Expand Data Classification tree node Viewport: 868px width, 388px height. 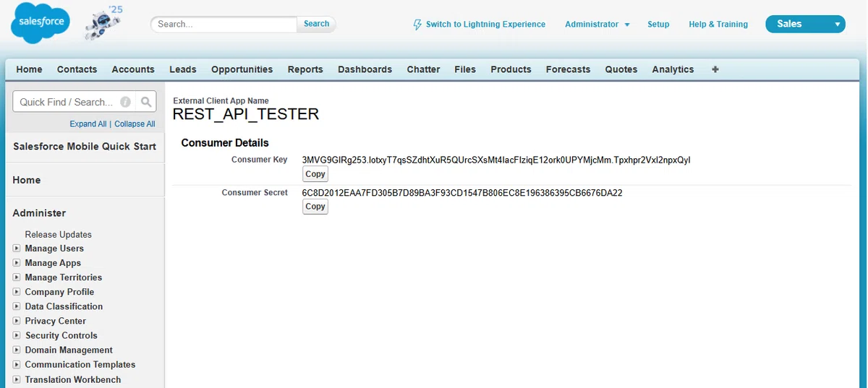pyautogui.click(x=17, y=306)
